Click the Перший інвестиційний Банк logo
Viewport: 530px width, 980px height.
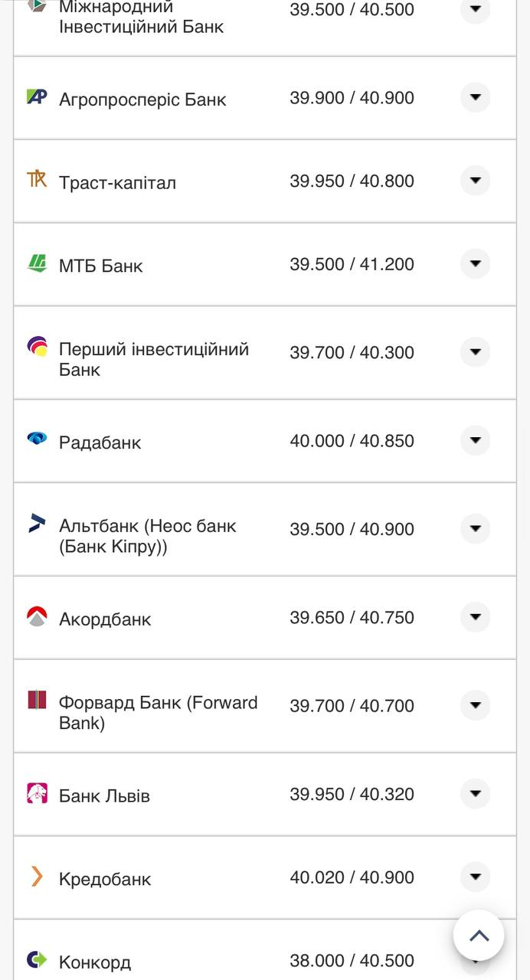pyautogui.click(x=37, y=348)
